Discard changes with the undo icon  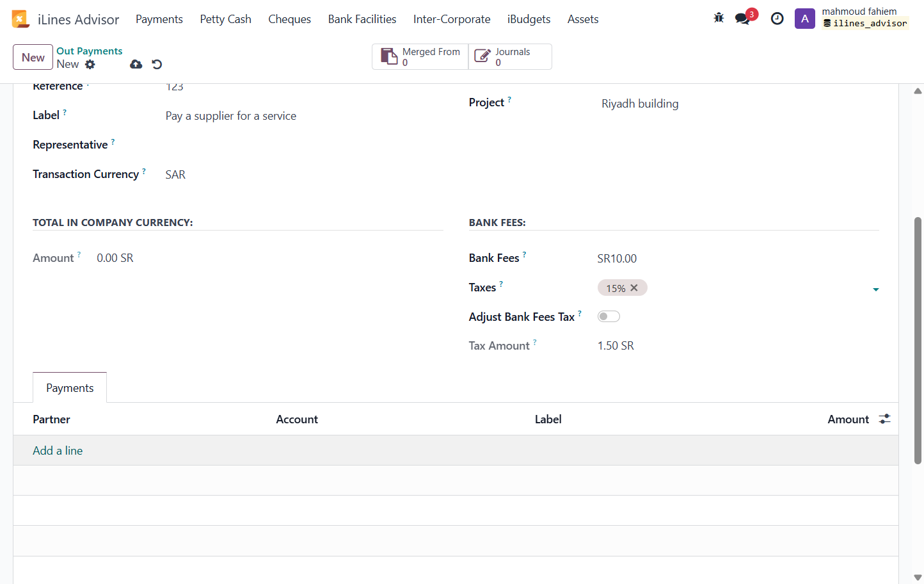(157, 64)
